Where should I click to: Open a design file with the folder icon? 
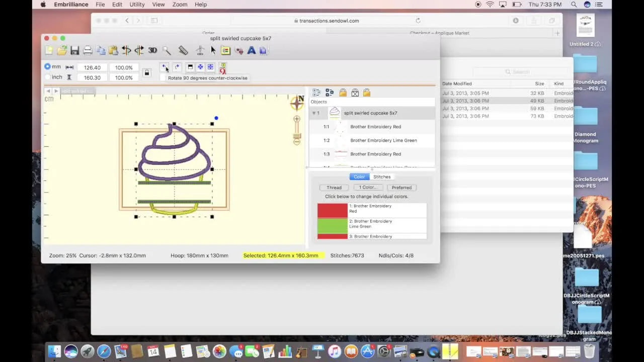(x=62, y=50)
